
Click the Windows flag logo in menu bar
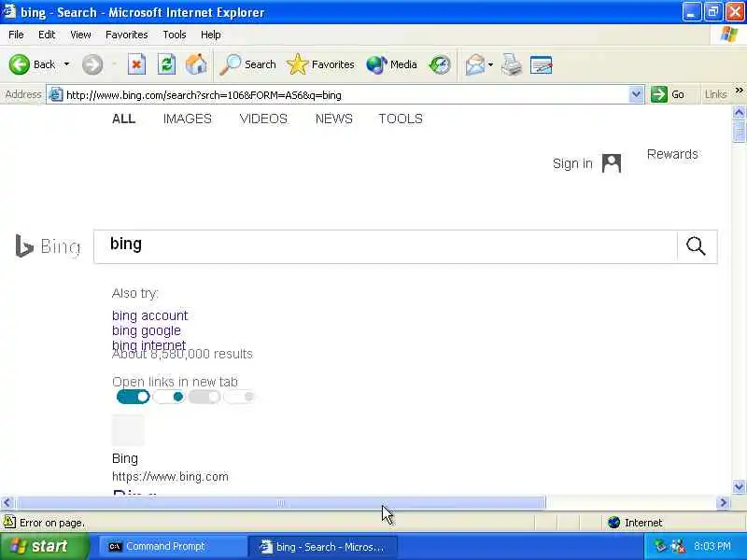(728, 35)
